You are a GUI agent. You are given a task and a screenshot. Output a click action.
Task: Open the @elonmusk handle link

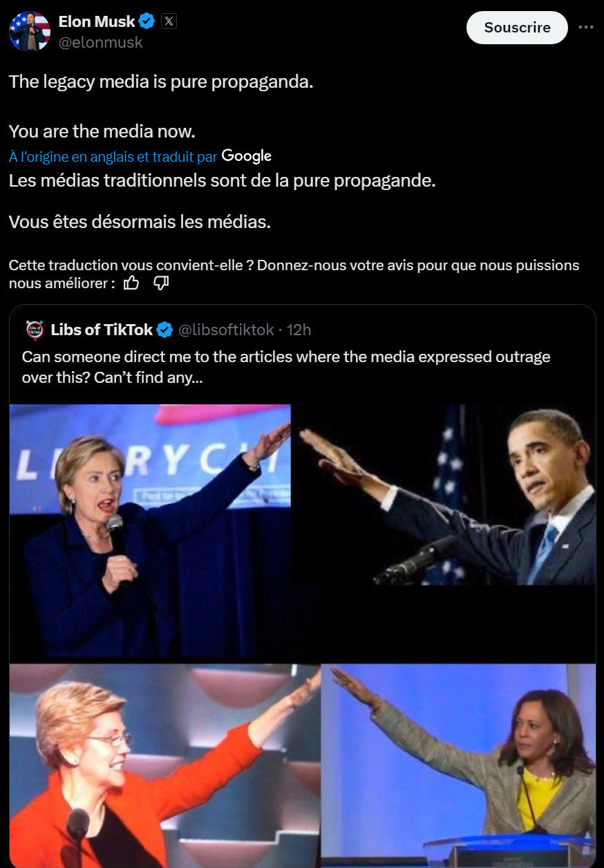pyautogui.click(x=100, y=42)
